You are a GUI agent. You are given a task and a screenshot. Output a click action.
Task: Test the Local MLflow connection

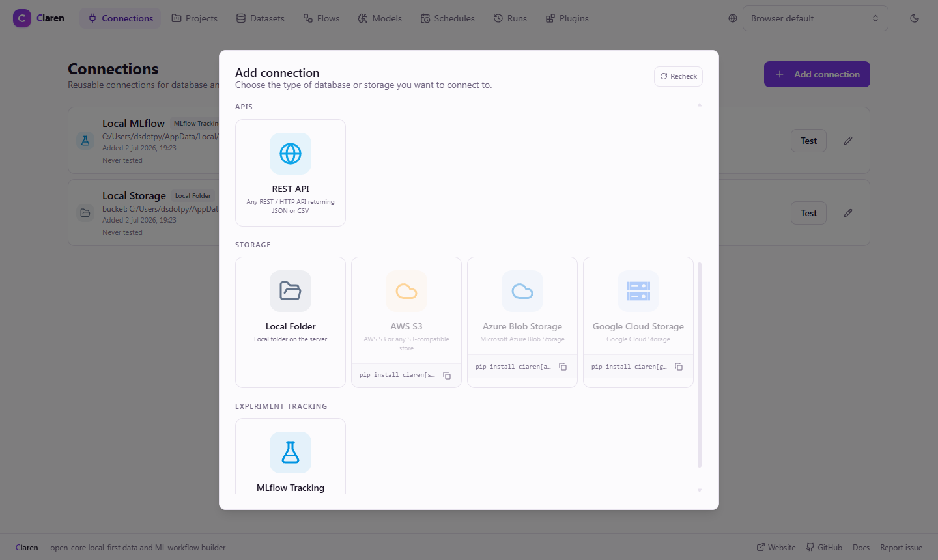pyautogui.click(x=808, y=141)
